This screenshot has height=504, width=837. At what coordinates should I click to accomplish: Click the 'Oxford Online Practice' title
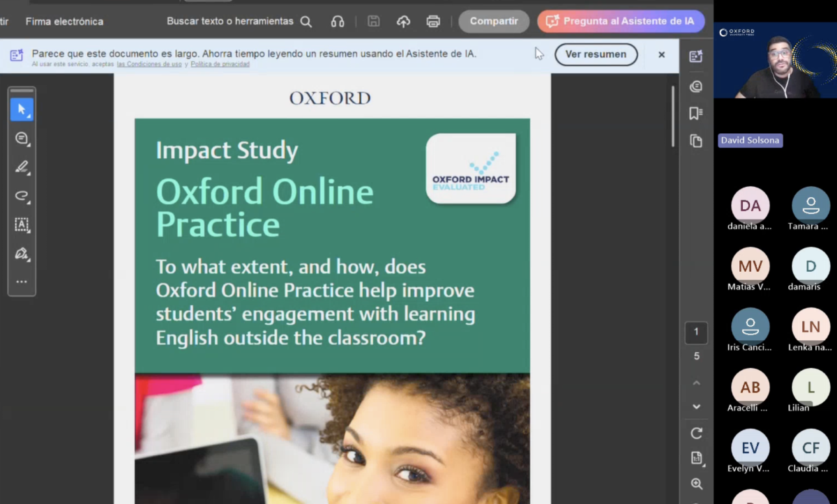[x=264, y=208]
